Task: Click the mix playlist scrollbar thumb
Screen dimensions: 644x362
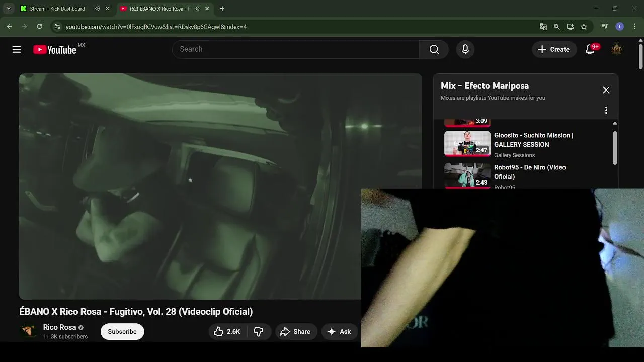Action: tap(615, 147)
